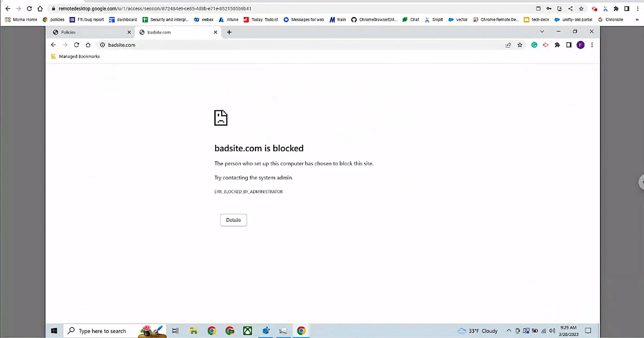Screen dimensions: 644x338
Task: Bookmark badsite.com with the inner star icon
Action: pos(520,45)
